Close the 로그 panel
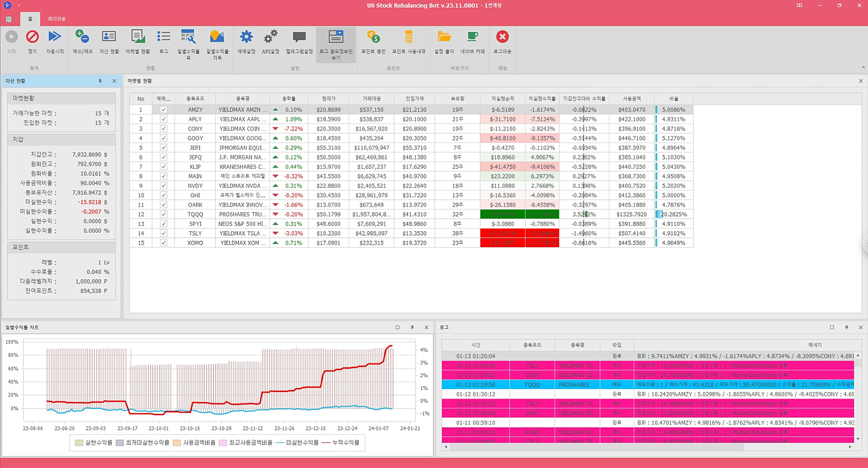The image size is (868, 468). (x=860, y=327)
